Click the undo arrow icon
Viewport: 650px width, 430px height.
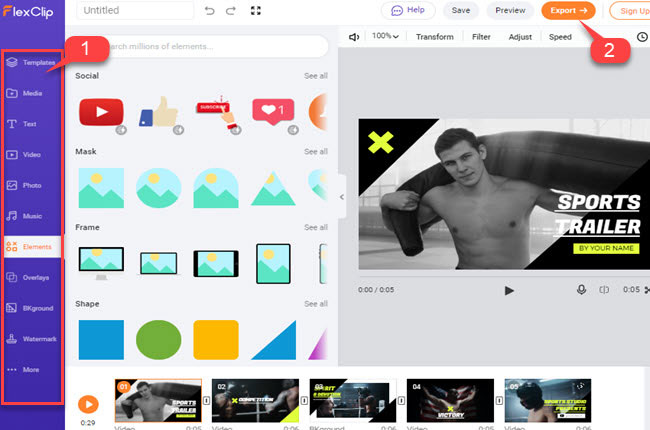[209, 10]
